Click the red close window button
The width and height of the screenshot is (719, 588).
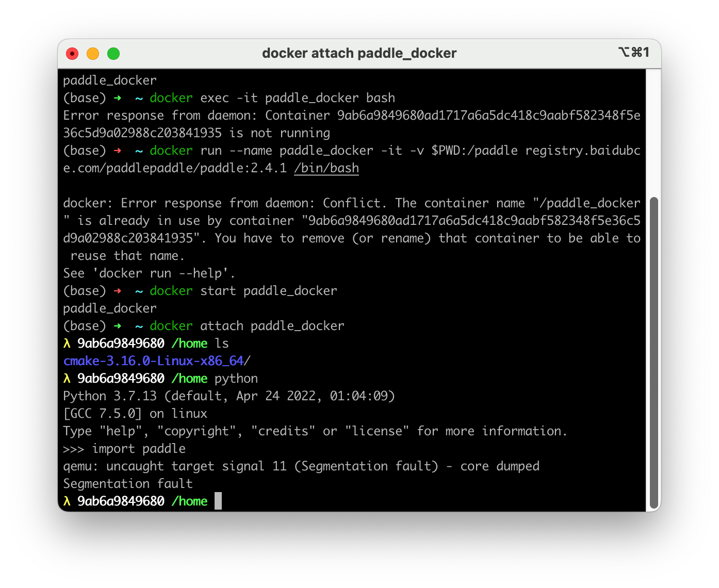(72, 54)
